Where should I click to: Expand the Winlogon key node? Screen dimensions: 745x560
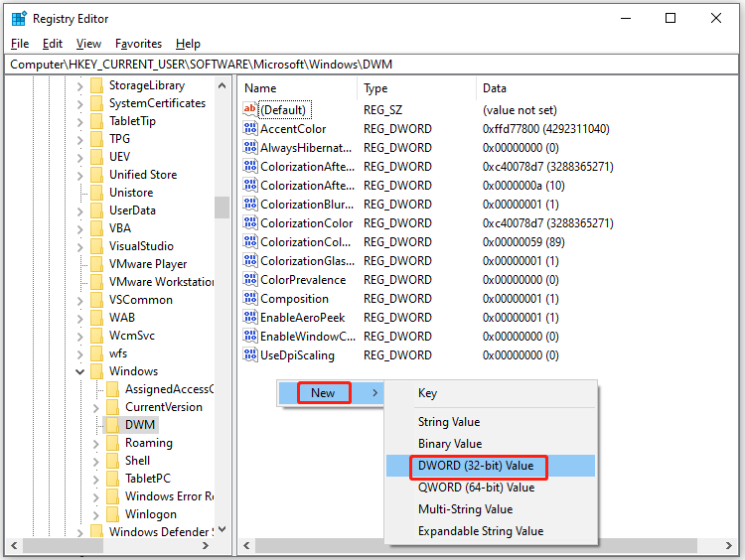coord(96,515)
